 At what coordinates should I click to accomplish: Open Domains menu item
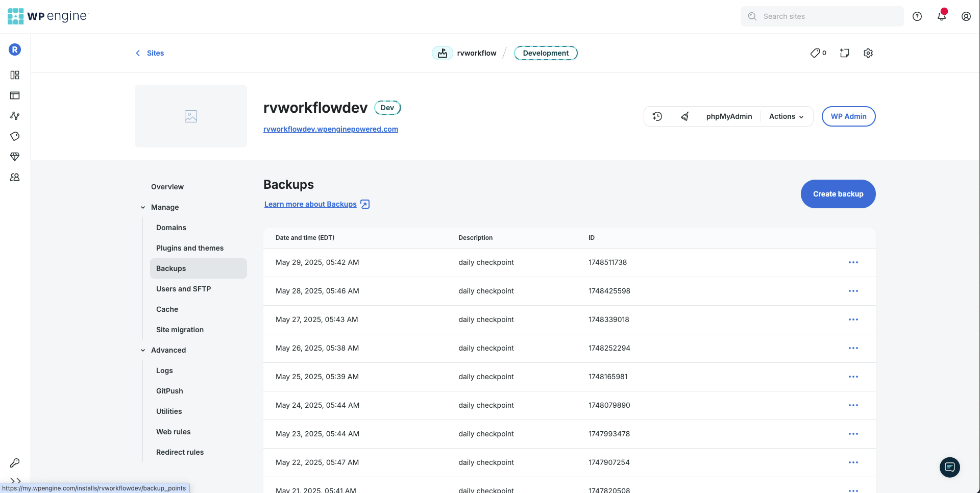(171, 228)
